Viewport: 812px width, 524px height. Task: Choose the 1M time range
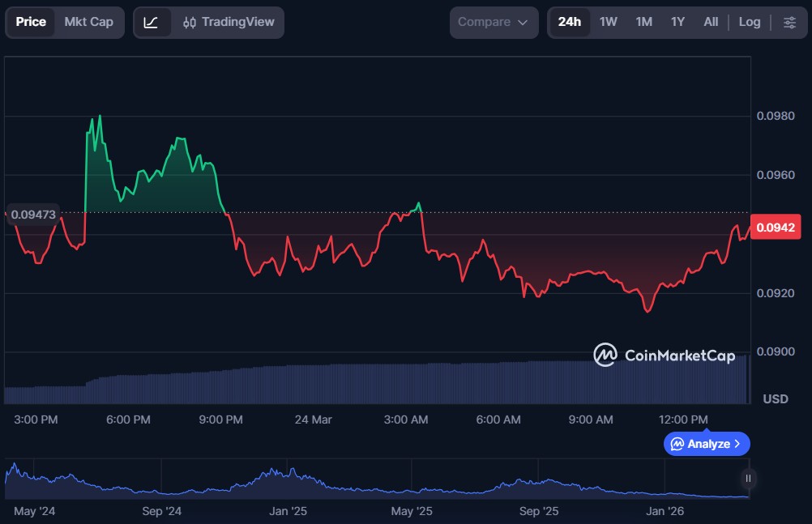click(x=644, y=22)
